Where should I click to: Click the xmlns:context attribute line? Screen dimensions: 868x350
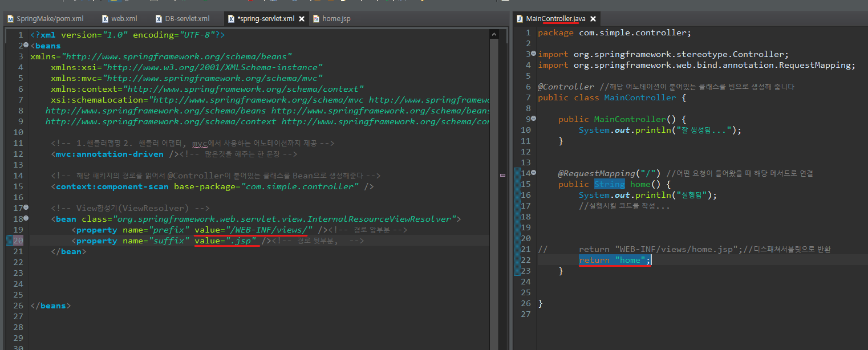(x=207, y=89)
